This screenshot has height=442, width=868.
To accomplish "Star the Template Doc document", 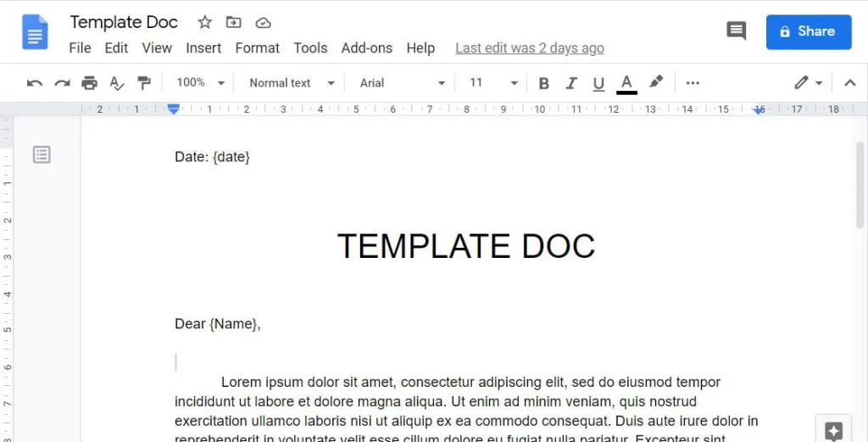I will coord(205,22).
